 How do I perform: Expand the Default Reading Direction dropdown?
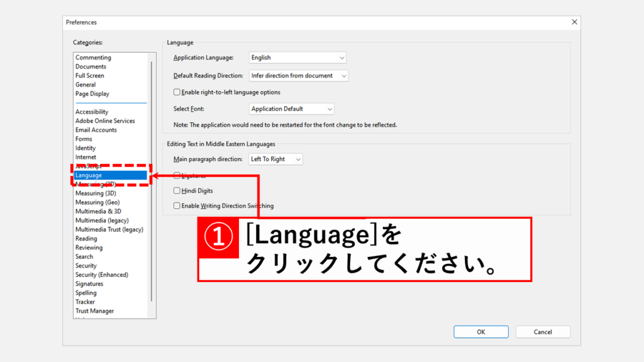pyautogui.click(x=299, y=75)
